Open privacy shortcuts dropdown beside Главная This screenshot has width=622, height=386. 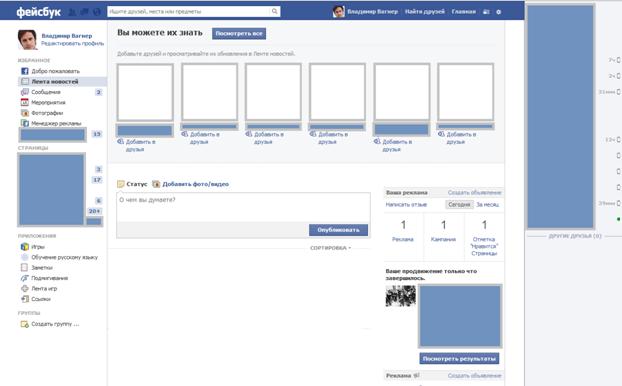click(x=486, y=12)
